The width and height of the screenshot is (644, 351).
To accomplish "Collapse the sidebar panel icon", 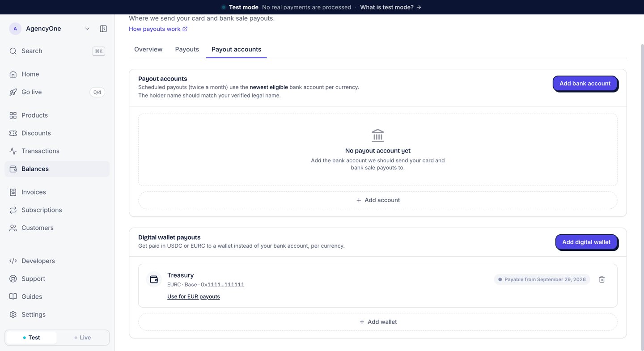I will point(103,29).
